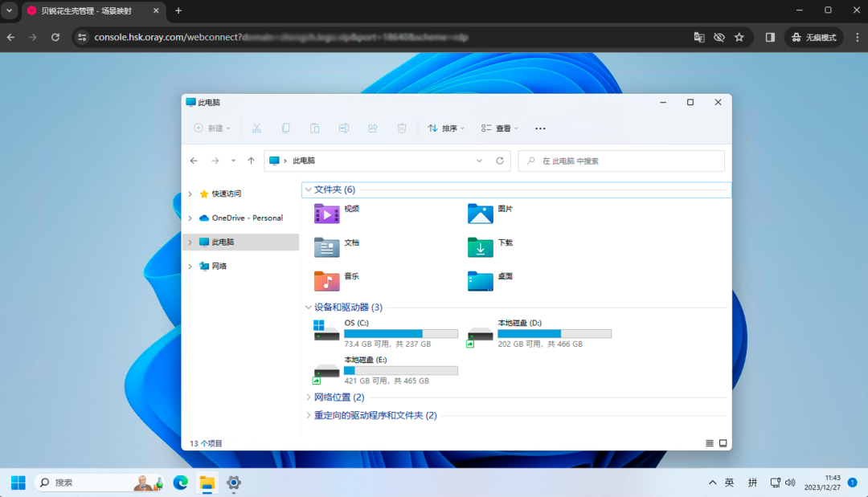
Task: Click the 无痕模式 incognito button
Action: click(813, 38)
